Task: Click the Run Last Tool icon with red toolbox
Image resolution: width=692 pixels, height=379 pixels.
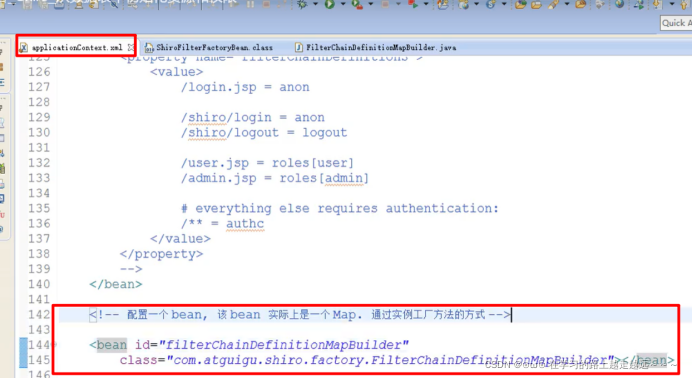Action: [357, 4]
